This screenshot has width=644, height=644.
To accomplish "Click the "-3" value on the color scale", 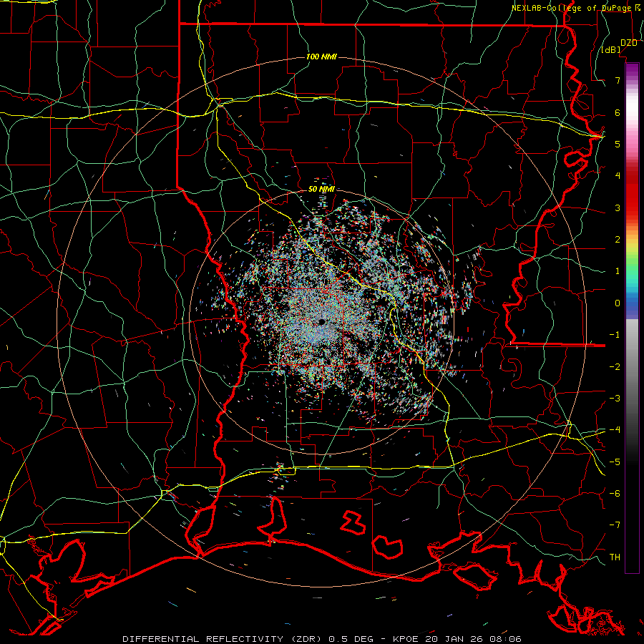I will coord(615,399).
